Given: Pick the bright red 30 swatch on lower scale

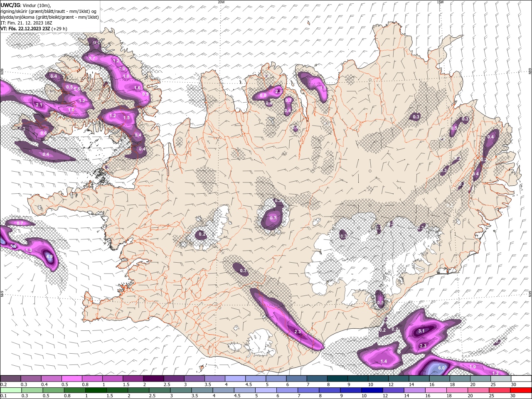Looking at the screenshot, I should pyautogui.click(x=521, y=390).
